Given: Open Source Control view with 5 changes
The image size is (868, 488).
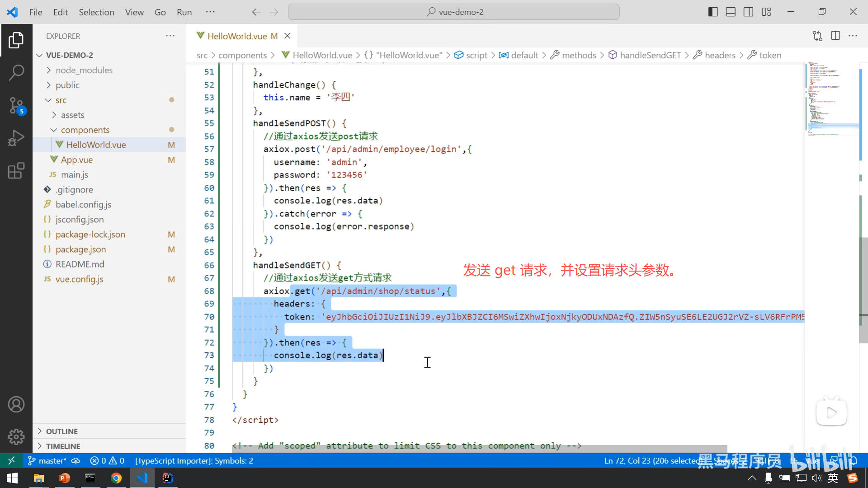Looking at the screenshot, I should pos(16,106).
